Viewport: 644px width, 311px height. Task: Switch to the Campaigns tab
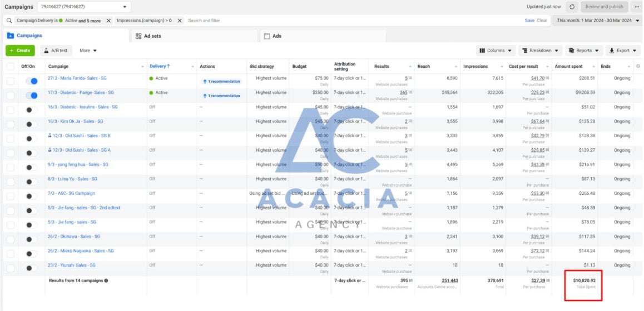(65, 36)
